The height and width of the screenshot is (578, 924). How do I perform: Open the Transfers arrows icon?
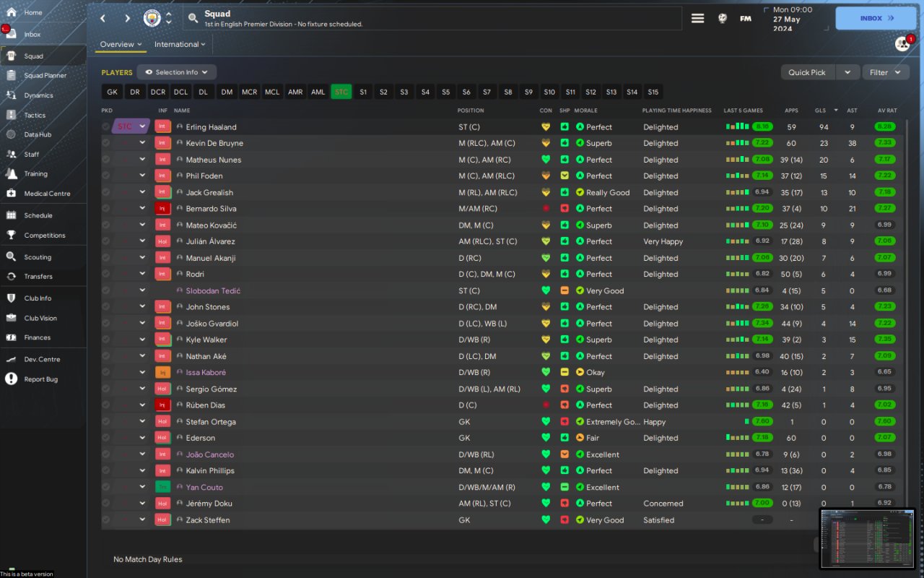tap(11, 276)
